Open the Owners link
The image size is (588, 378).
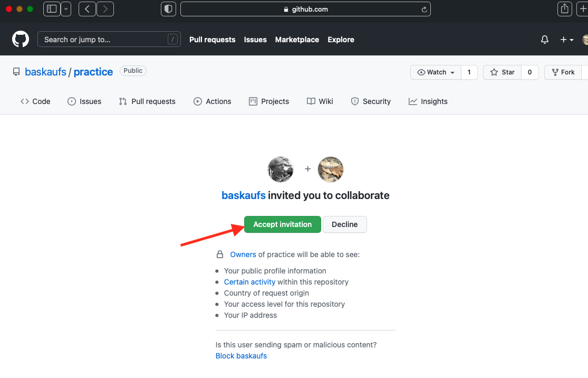(243, 254)
